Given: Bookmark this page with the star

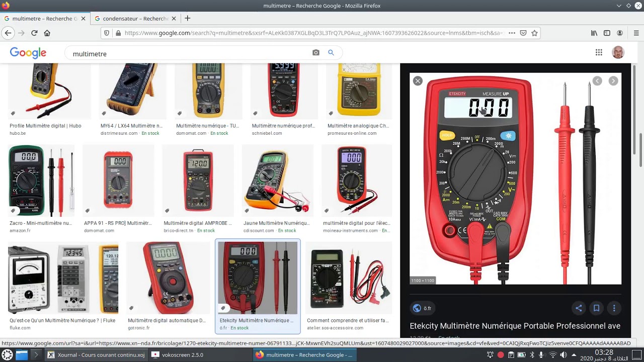Looking at the screenshot, I should point(535,33).
